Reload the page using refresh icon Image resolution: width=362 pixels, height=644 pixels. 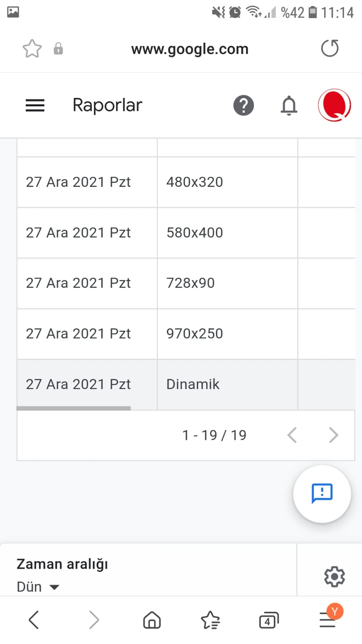(x=330, y=49)
